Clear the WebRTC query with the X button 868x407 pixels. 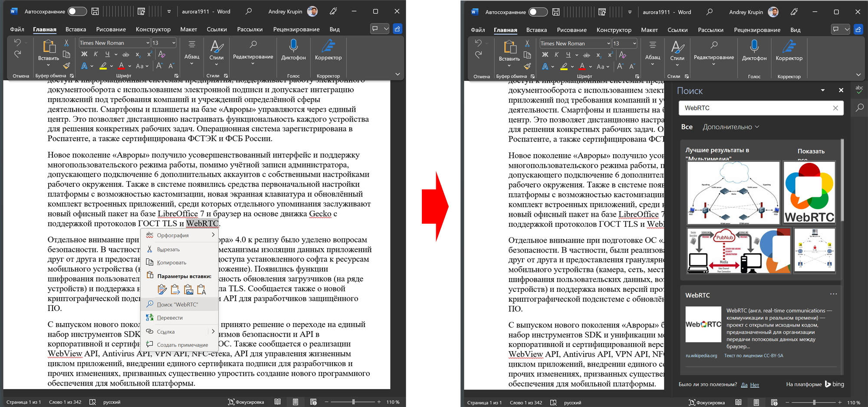pyautogui.click(x=835, y=108)
